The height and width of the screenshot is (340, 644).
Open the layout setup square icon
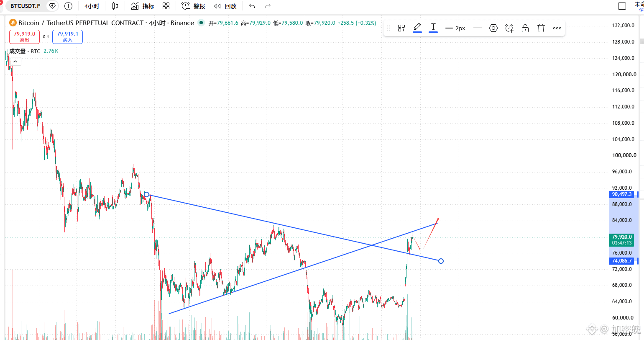tap(622, 6)
